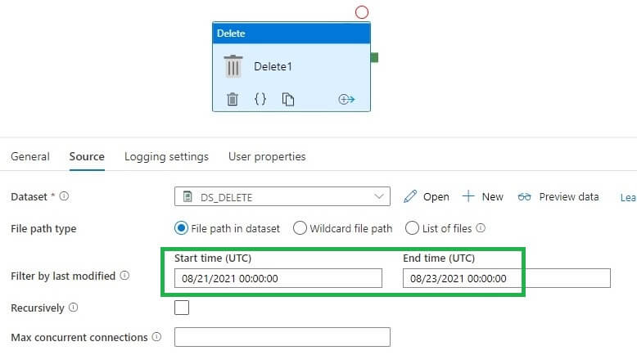Click the Start time (UTC) input field
This screenshot has height=364, width=637.
click(278, 278)
